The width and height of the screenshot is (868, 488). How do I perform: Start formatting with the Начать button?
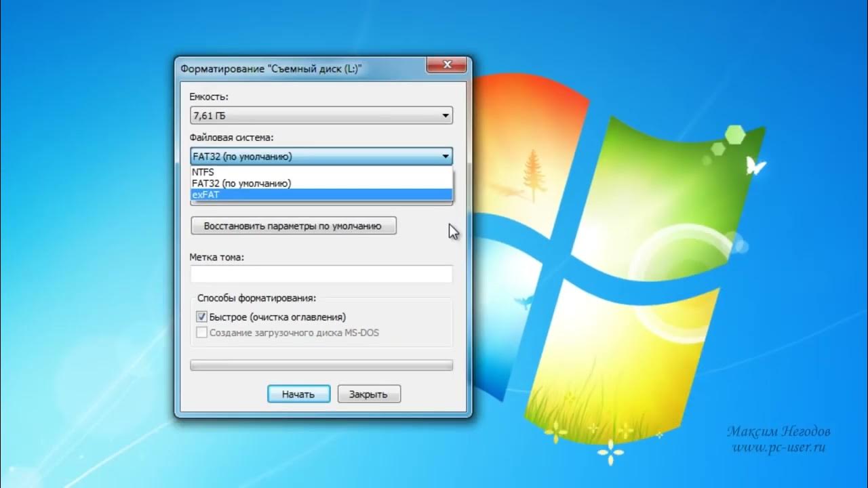pyautogui.click(x=298, y=394)
